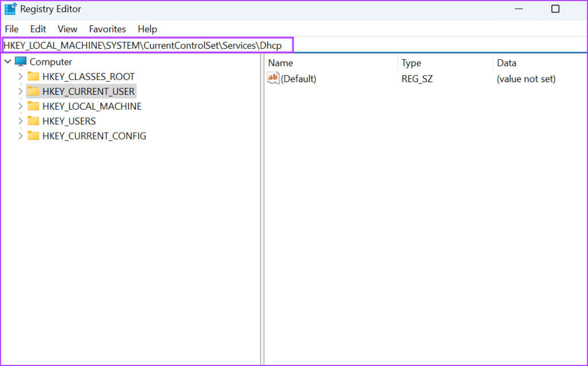
Task: Select the Computer label in tree
Action: coord(51,61)
